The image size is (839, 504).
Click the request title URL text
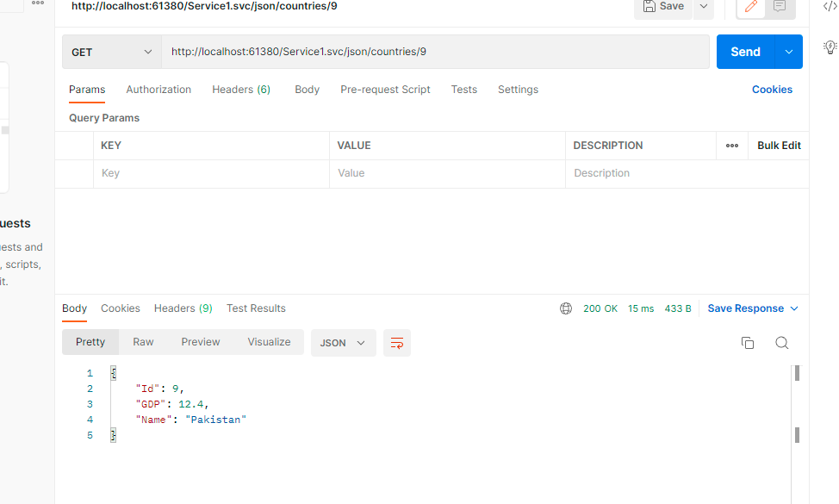click(x=204, y=6)
